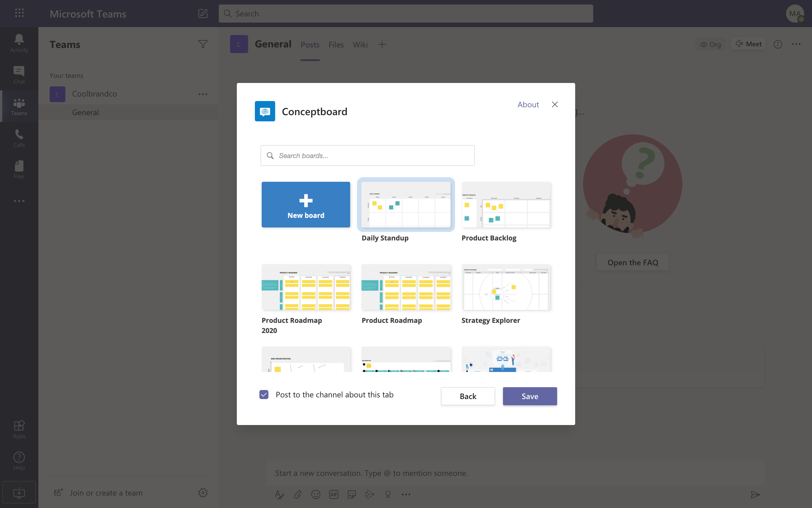
Task: Switch to the Files tab
Action: [x=336, y=45]
